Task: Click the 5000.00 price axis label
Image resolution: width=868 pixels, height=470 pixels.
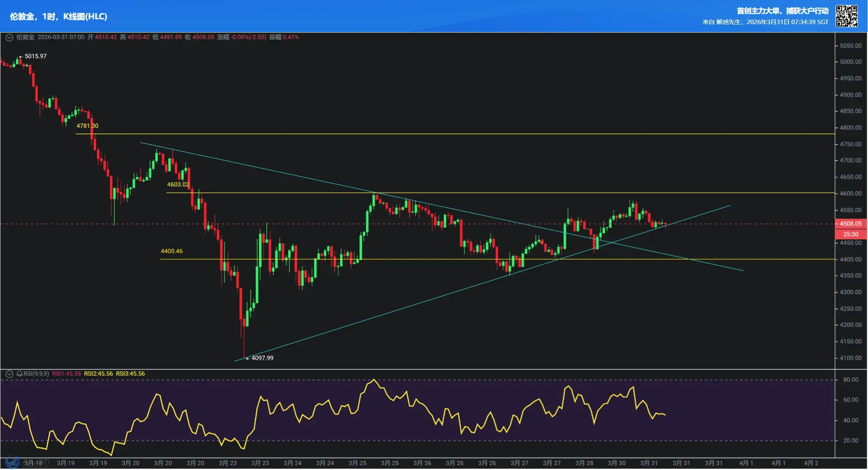Action: [850, 62]
